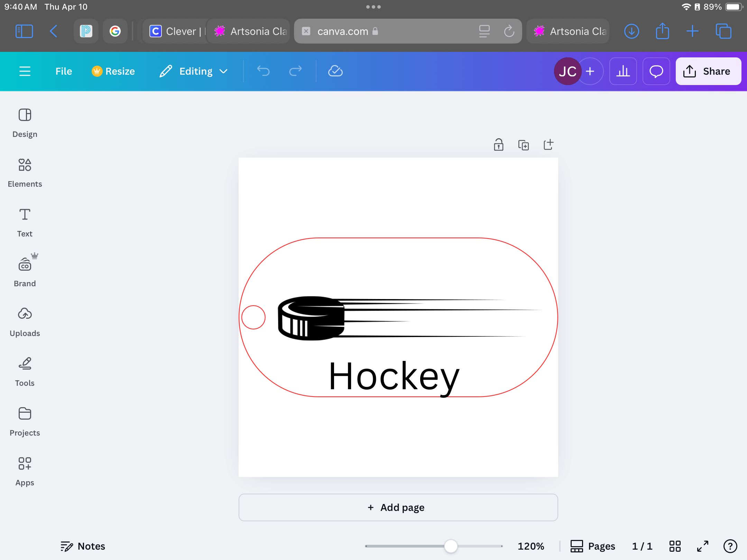Select the Hockey text on canvas
The width and height of the screenshot is (747, 560).
(394, 376)
